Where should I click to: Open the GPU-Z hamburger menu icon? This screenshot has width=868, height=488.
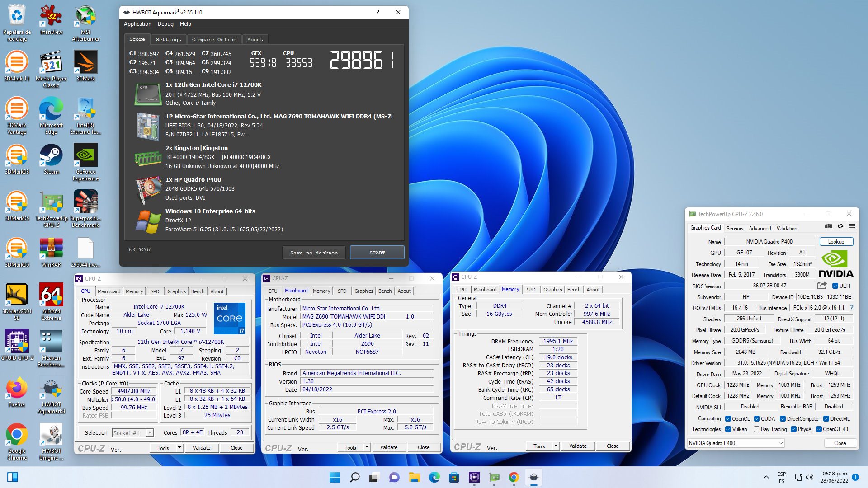point(852,226)
